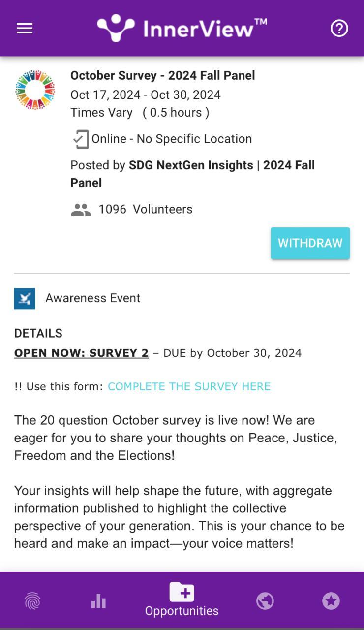364x630 pixels.
Task: Tap the Oct 17 - Oct 30 date range
Action: (x=145, y=94)
